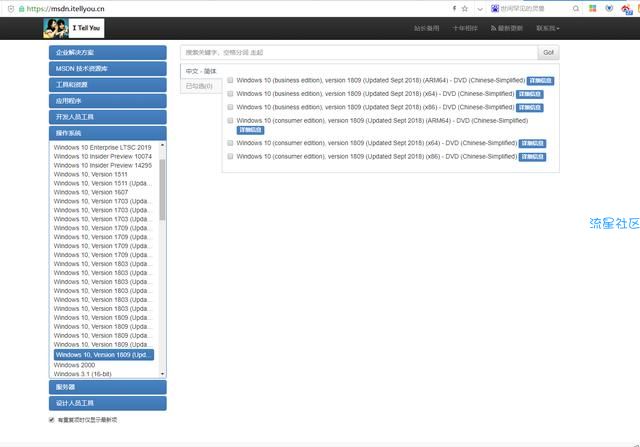Screen dimensions: 640x447
Task: Select Windows 10, Version 1607 entry
Action: point(91,192)
